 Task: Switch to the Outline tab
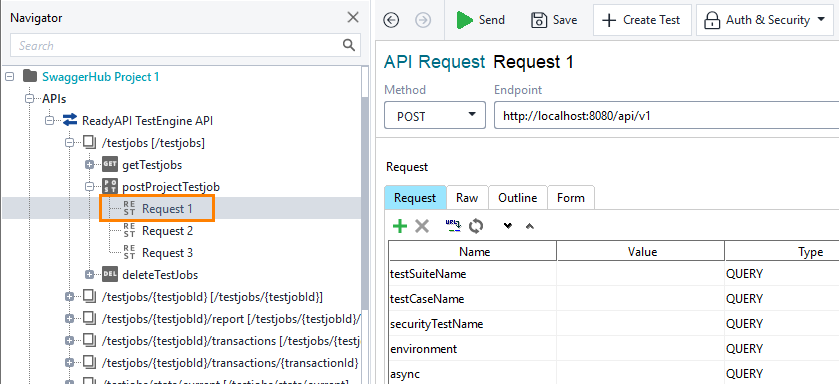coord(517,198)
